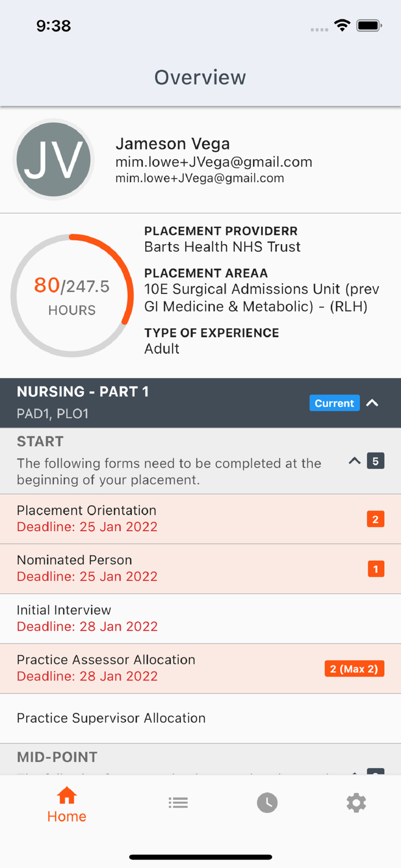Screen dimensions: 401x868
Task: Open the settings gear icon
Action: [356, 803]
